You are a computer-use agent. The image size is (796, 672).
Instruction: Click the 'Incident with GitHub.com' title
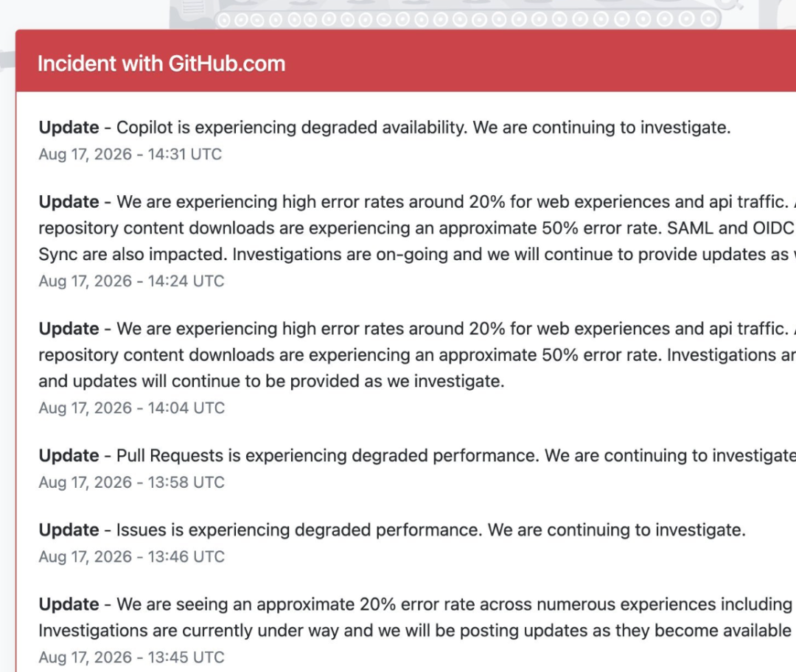click(161, 64)
